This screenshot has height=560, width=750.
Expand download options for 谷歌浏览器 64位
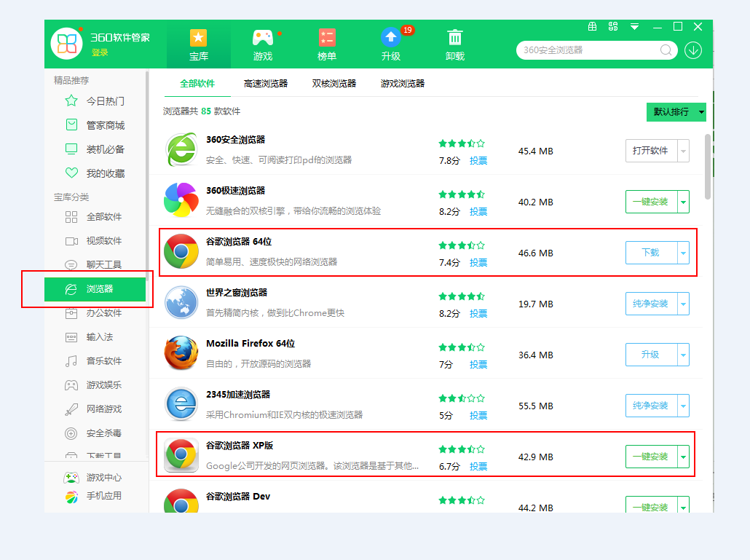point(683,253)
